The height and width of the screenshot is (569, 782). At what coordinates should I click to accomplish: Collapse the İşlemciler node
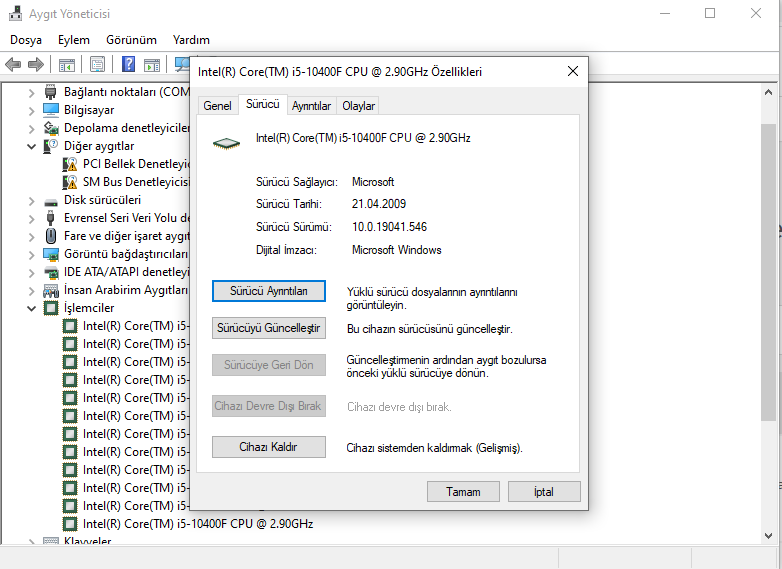pos(31,309)
